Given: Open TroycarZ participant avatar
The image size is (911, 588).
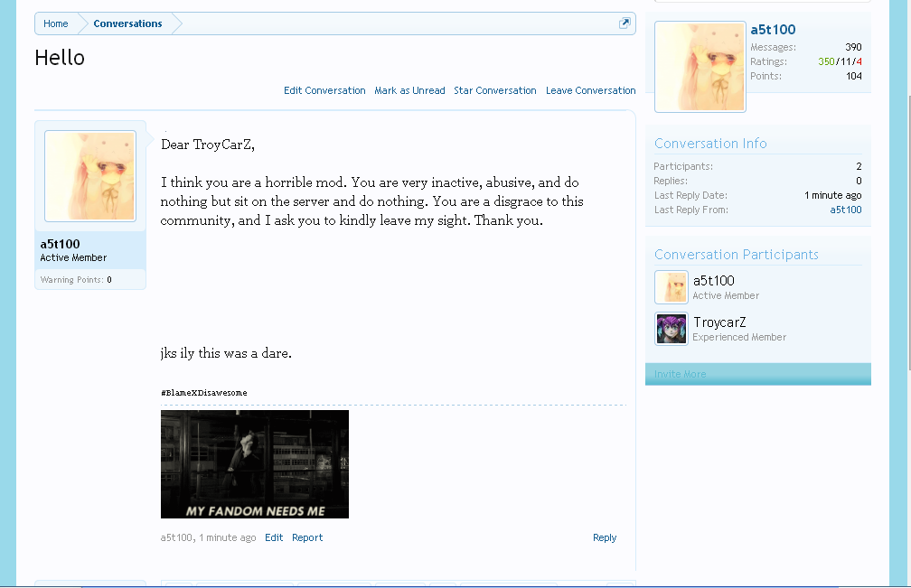Looking at the screenshot, I should [x=672, y=329].
